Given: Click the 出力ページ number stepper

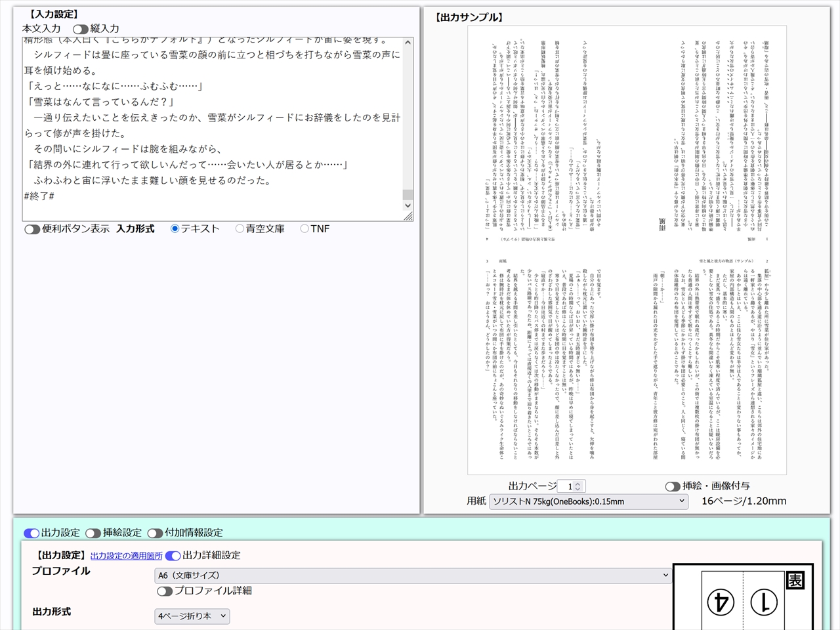Looking at the screenshot, I should (x=571, y=486).
